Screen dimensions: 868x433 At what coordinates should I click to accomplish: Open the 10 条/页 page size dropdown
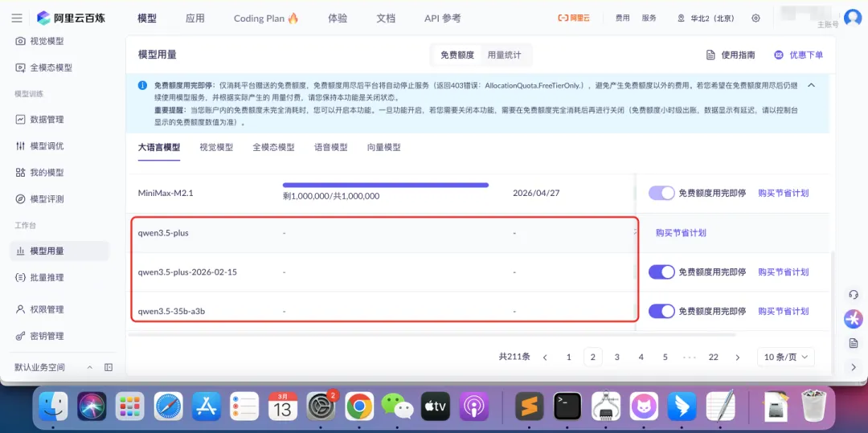[785, 357]
